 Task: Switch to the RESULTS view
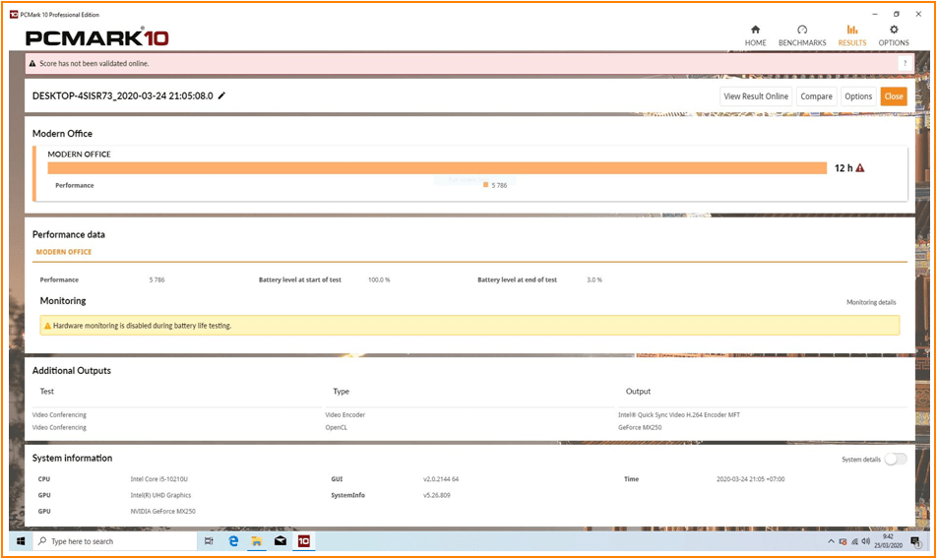click(x=851, y=35)
